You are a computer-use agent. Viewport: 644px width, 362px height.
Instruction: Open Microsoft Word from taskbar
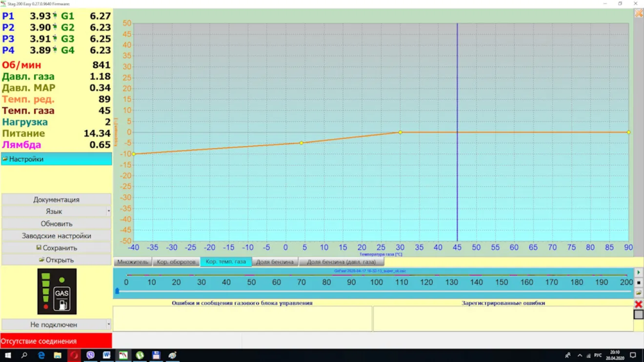(x=106, y=355)
